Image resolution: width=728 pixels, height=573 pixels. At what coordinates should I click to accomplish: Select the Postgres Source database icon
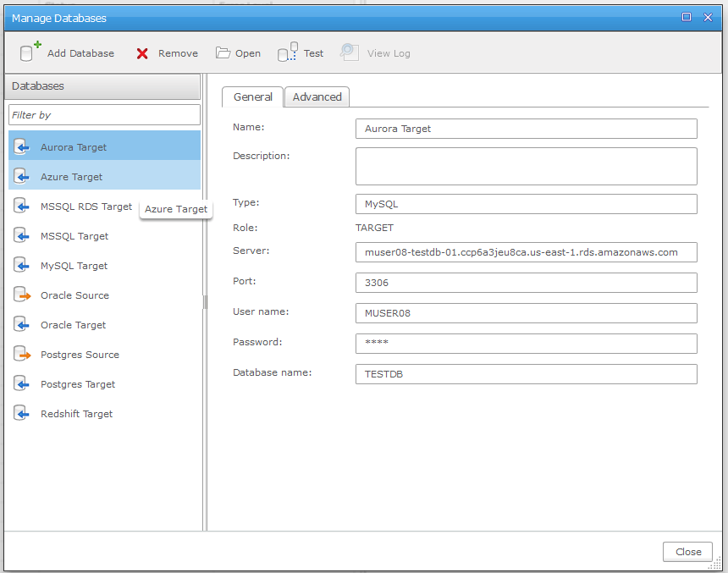[x=23, y=355]
